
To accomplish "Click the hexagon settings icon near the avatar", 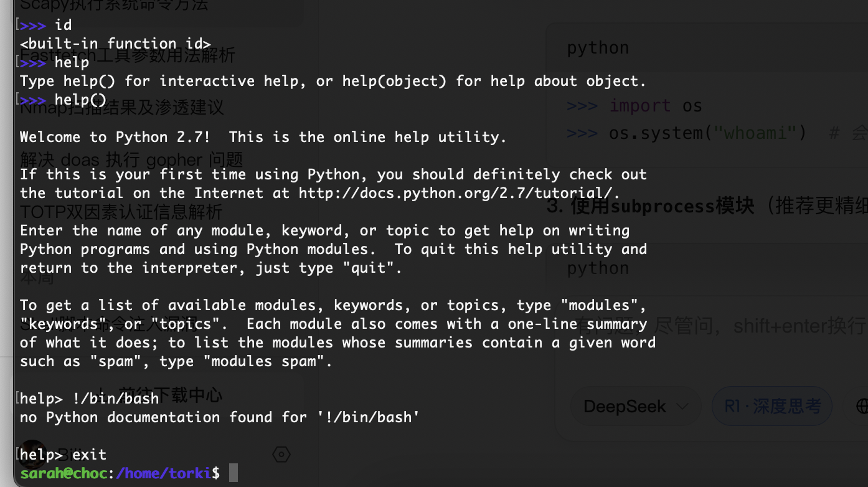I will 281,455.
